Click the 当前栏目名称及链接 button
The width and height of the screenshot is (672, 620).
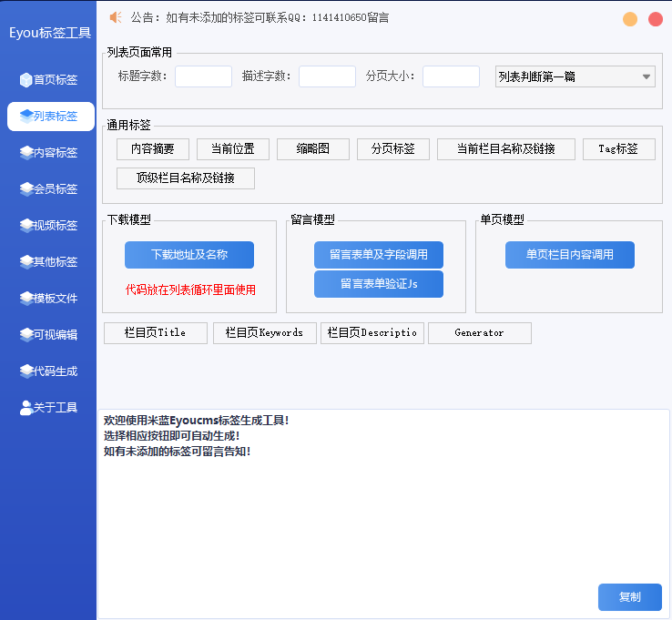pos(506,149)
